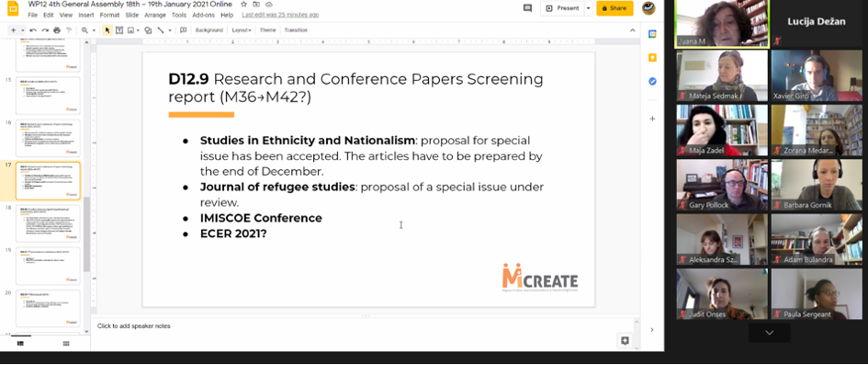868x365 pixels.
Task: Open the View menu
Action: 66,15
